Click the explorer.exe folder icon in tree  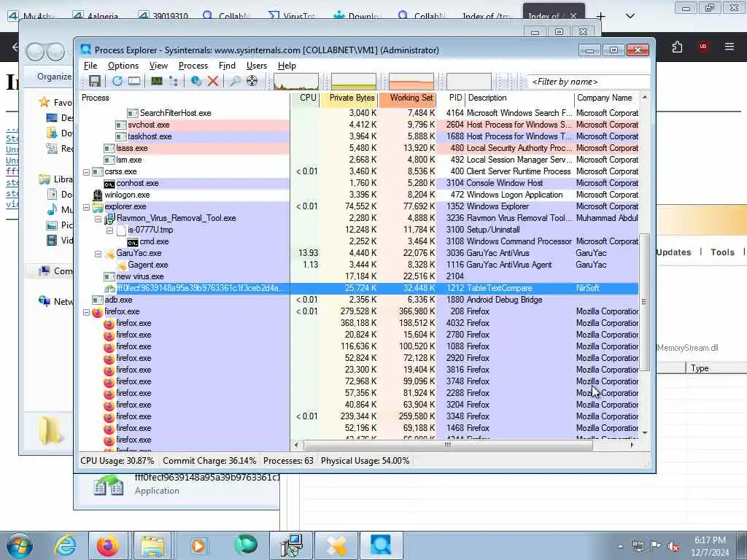pos(98,207)
